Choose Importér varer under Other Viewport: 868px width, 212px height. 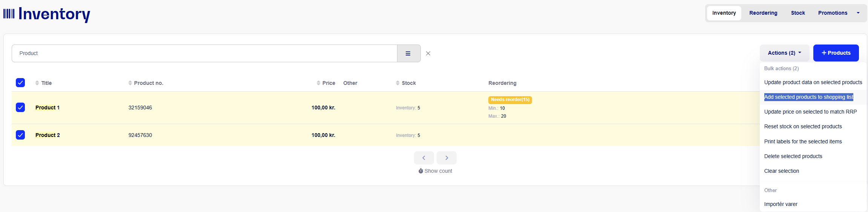[813, 204]
